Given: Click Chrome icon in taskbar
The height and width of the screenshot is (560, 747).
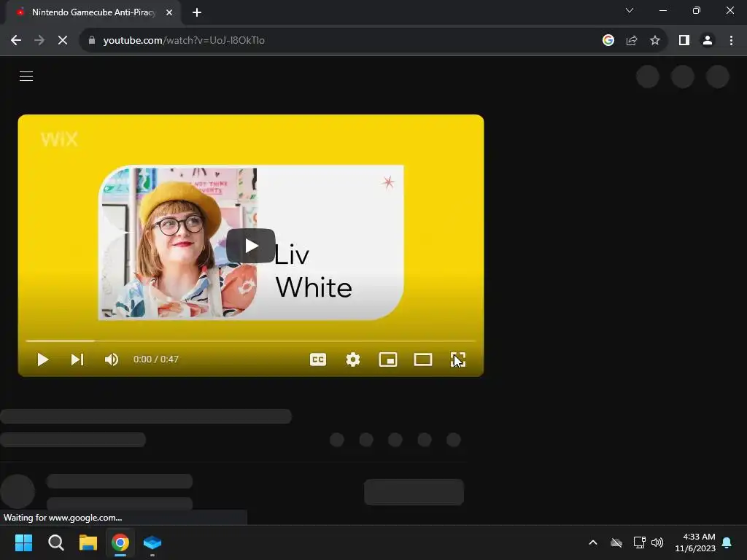Looking at the screenshot, I should [120, 542].
